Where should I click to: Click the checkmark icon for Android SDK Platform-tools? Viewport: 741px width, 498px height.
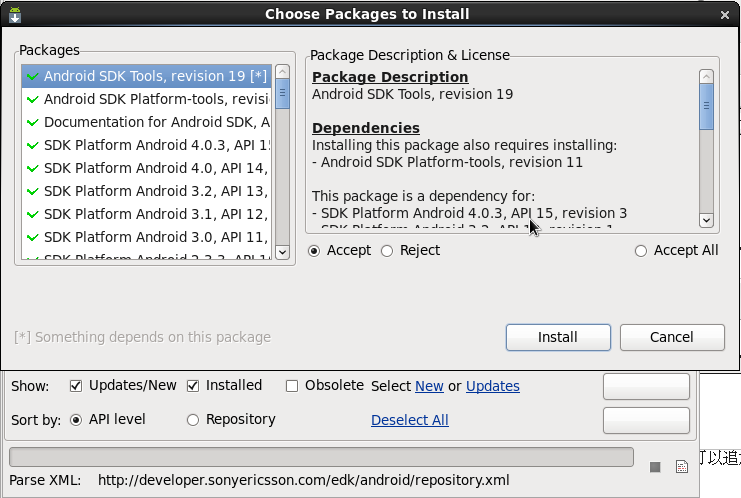pyautogui.click(x=33, y=99)
